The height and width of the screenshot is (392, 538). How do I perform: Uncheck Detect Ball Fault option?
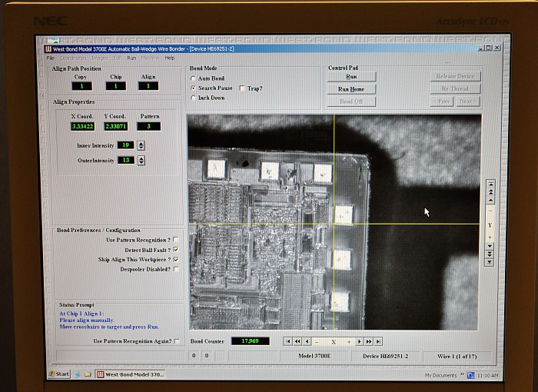(176, 250)
